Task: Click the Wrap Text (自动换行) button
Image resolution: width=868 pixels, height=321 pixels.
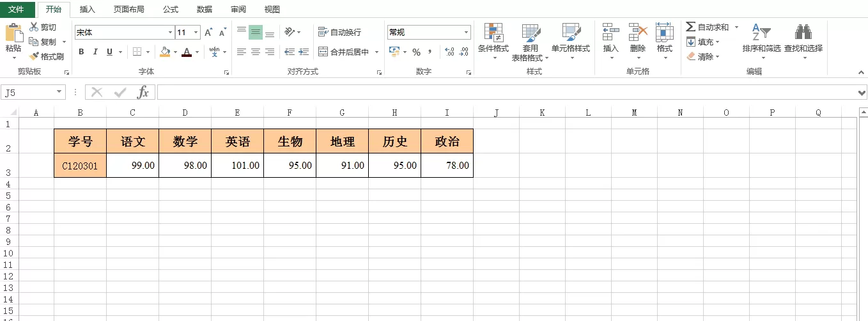Action: click(339, 32)
